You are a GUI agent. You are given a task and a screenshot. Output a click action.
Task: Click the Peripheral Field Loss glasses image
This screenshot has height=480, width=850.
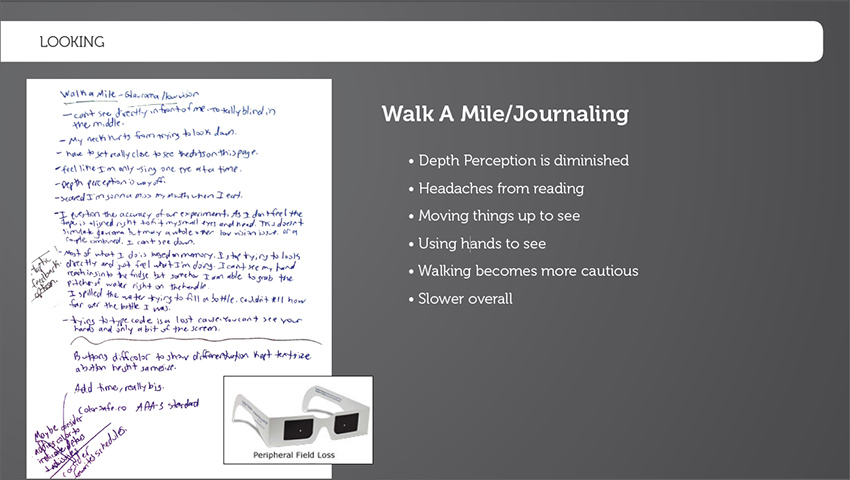tap(298, 420)
